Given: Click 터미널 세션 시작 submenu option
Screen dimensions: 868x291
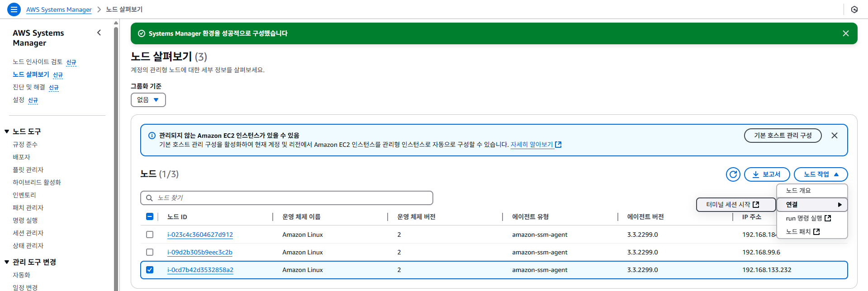Looking at the screenshot, I should click(x=735, y=205).
